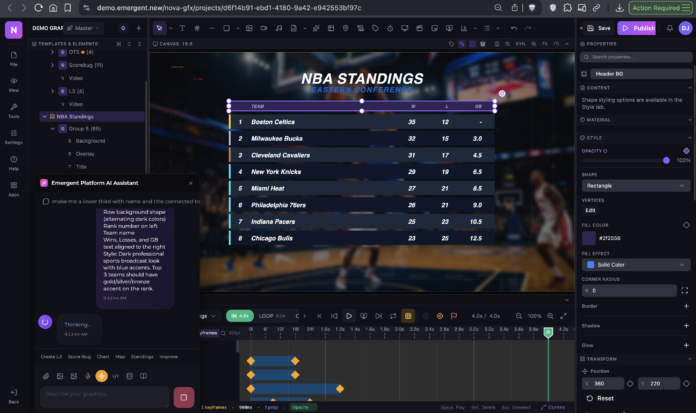Open the book docs icon in assistant
This screenshot has height=413, width=696.
[143, 376]
